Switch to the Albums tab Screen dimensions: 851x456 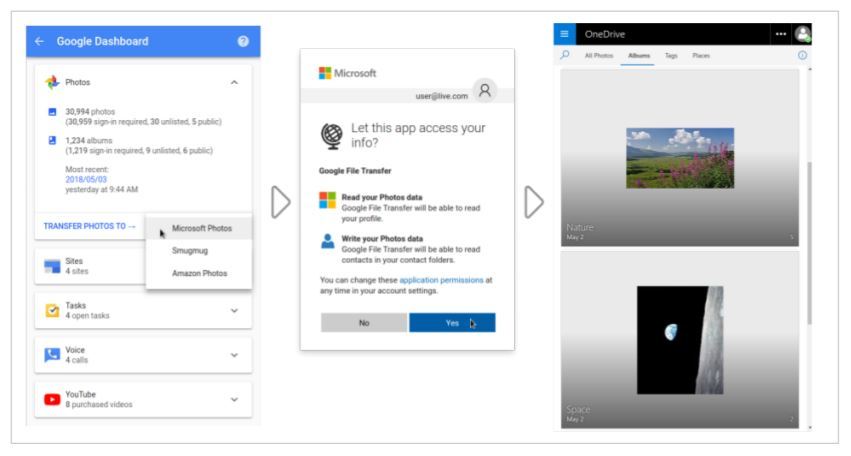coord(639,55)
